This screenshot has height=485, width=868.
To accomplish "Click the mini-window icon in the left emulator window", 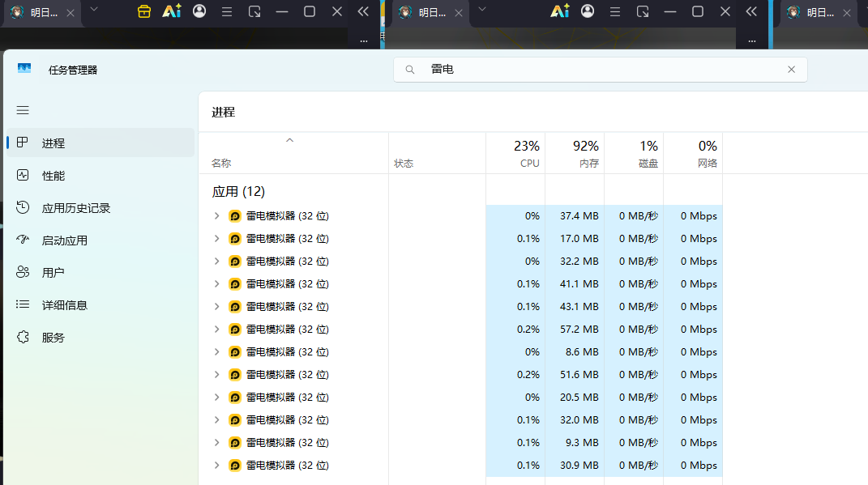I will (x=254, y=11).
